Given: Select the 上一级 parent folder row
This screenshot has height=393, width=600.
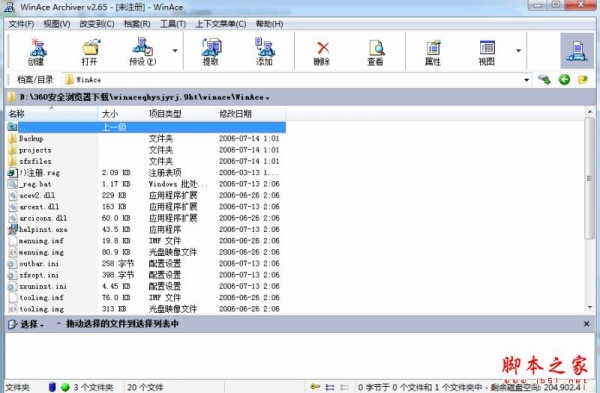Looking at the screenshot, I should [x=146, y=127].
